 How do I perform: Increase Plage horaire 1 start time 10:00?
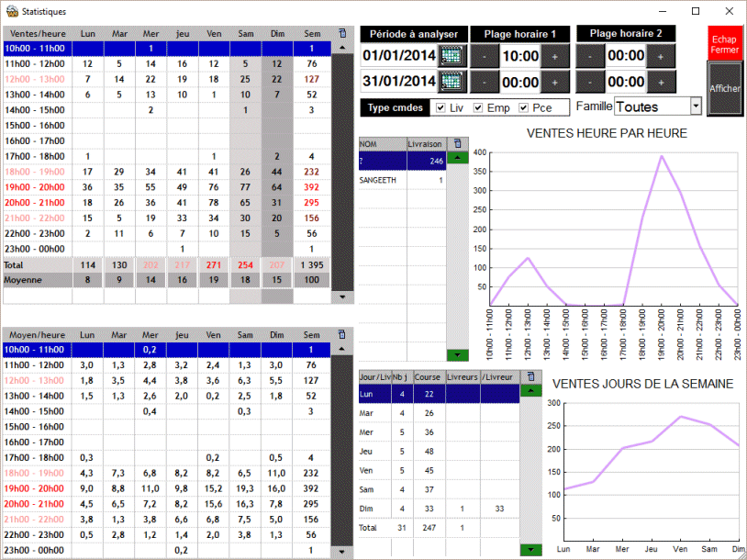(555, 55)
